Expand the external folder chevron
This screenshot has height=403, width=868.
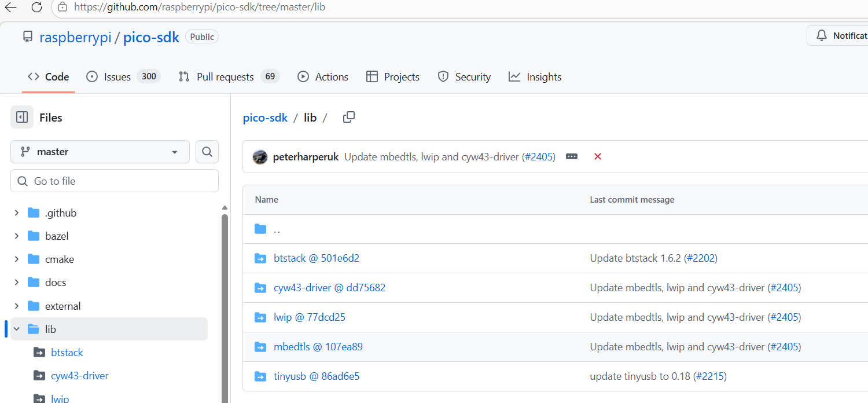[17, 306]
